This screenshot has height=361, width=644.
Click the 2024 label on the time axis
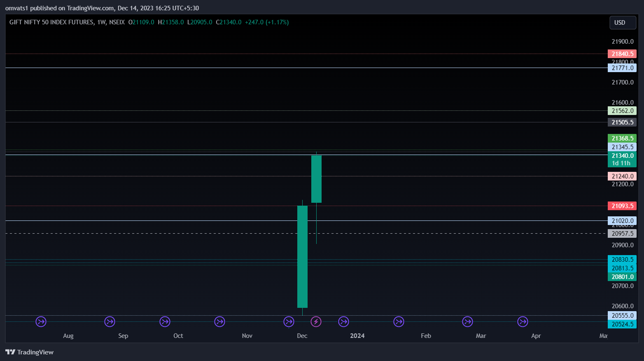[x=357, y=336]
